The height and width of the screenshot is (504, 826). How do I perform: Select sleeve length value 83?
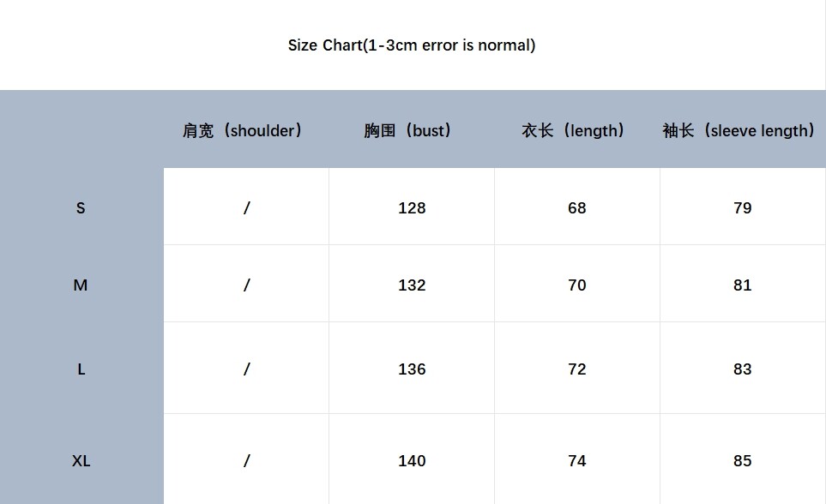point(742,369)
